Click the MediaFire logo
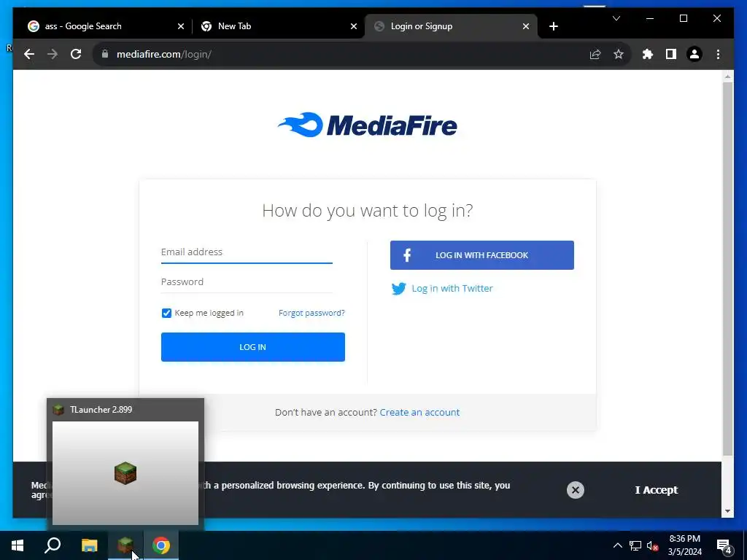747x560 pixels. click(368, 125)
